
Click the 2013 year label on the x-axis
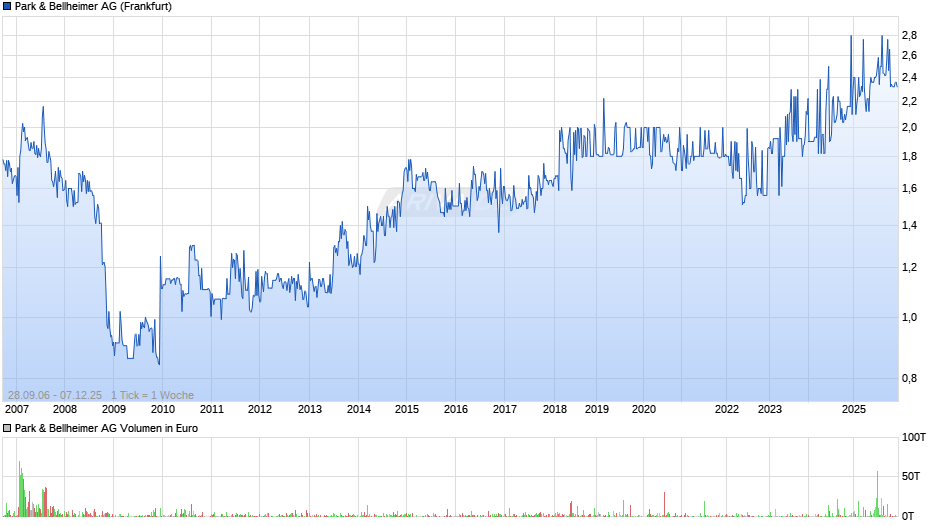coord(310,409)
